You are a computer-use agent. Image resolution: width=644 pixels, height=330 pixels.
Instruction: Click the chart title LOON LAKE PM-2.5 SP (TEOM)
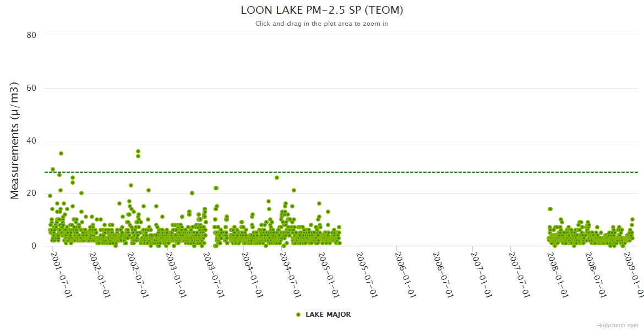[322, 10]
